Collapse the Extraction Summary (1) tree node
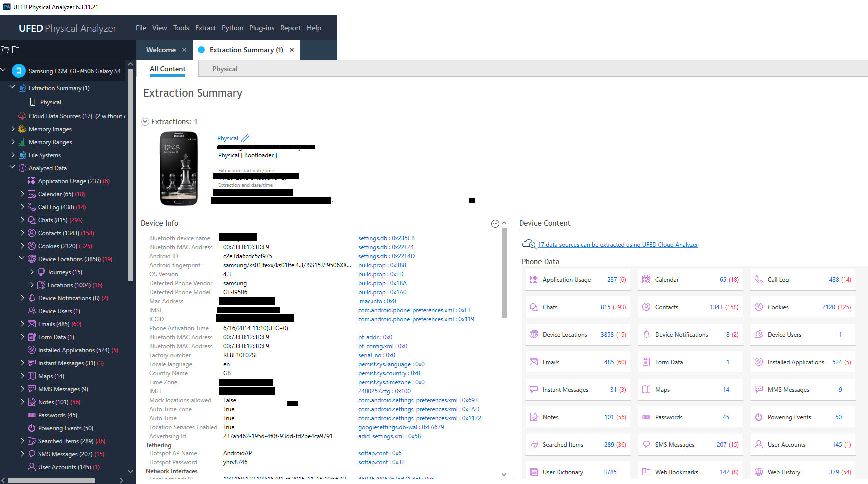The width and height of the screenshot is (868, 484). coord(13,87)
